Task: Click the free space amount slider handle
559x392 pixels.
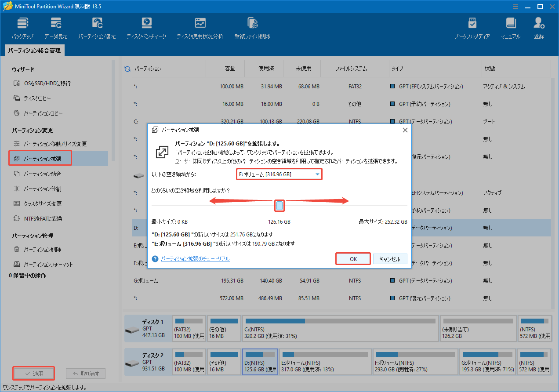Action: click(x=279, y=205)
